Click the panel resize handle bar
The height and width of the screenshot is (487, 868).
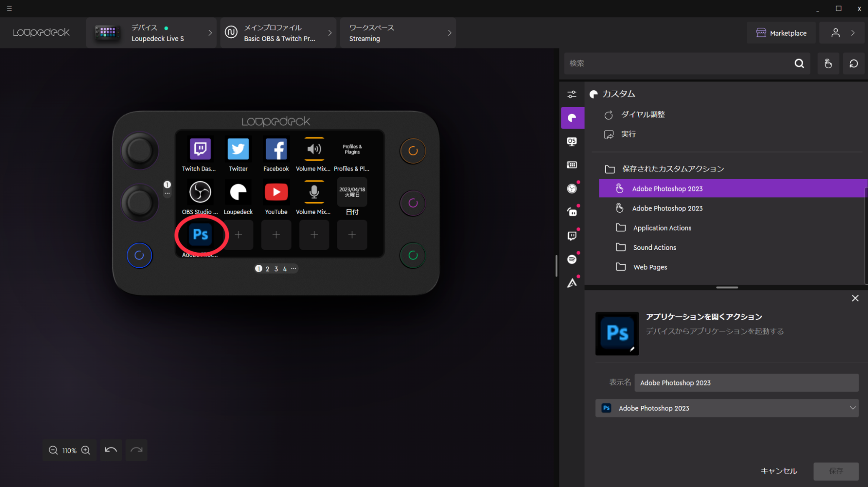(727, 287)
